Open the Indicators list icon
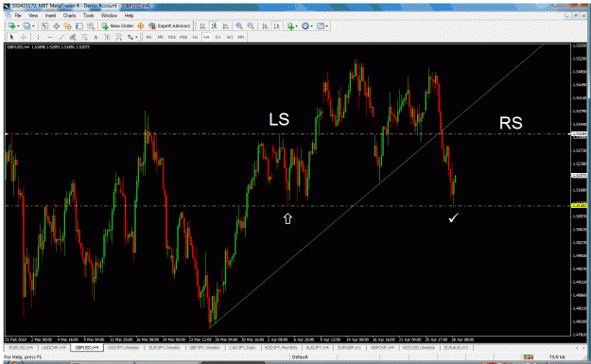Image resolution: width=591 pixels, height=364 pixels. (290, 26)
